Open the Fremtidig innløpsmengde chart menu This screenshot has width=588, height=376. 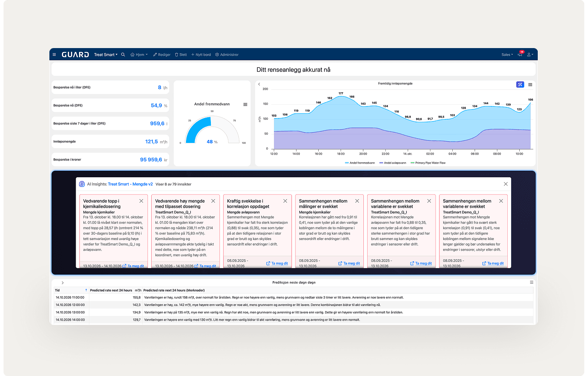[530, 85]
